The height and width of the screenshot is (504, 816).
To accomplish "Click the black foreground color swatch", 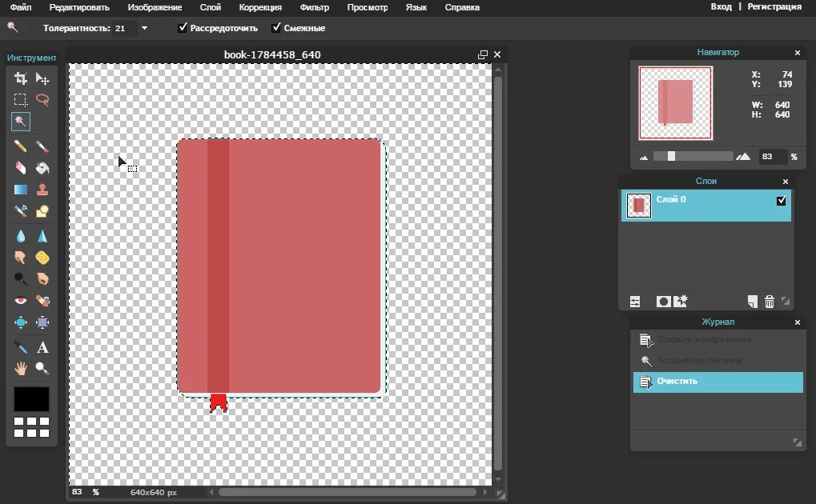I will coord(31,399).
